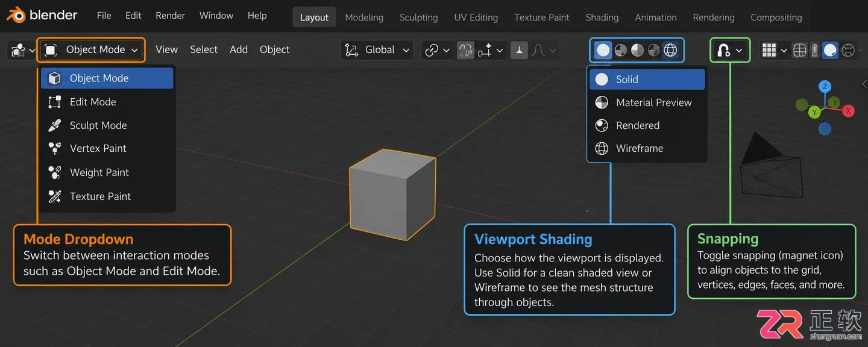Click the gizmo display window icon

pyautogui.click(x=799, y=50)
